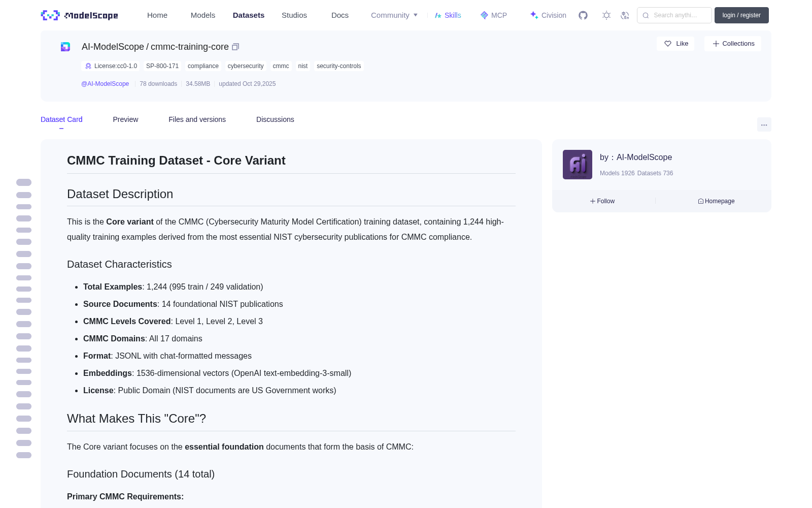Switch language with the translate icon

625,15
